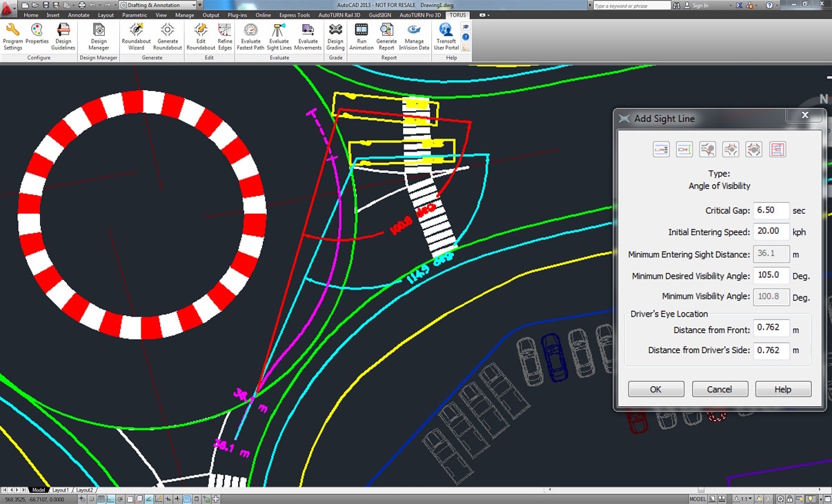
Task: Click the Cancel button in the dialog
Action: tap(720, 390)
